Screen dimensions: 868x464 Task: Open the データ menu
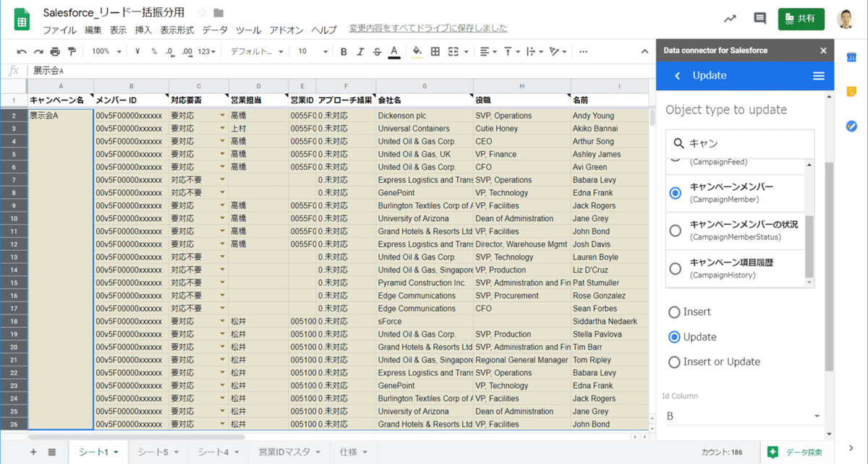(215, 30)
